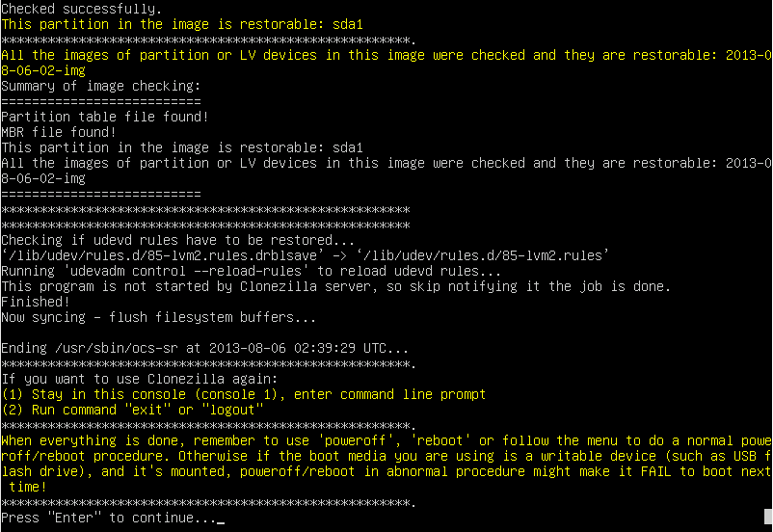The image size is (773, 532).
Task: Click 'Checking if udevd rules have to be restored...' line
Action: click(177, 240)
